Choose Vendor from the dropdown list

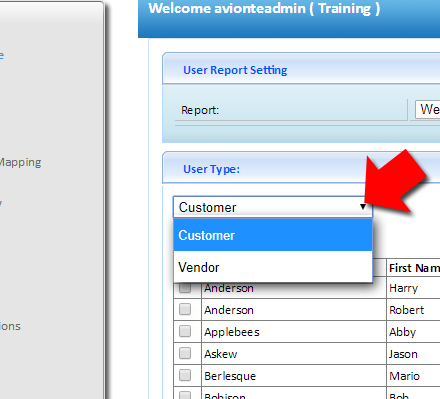point(273,267)
